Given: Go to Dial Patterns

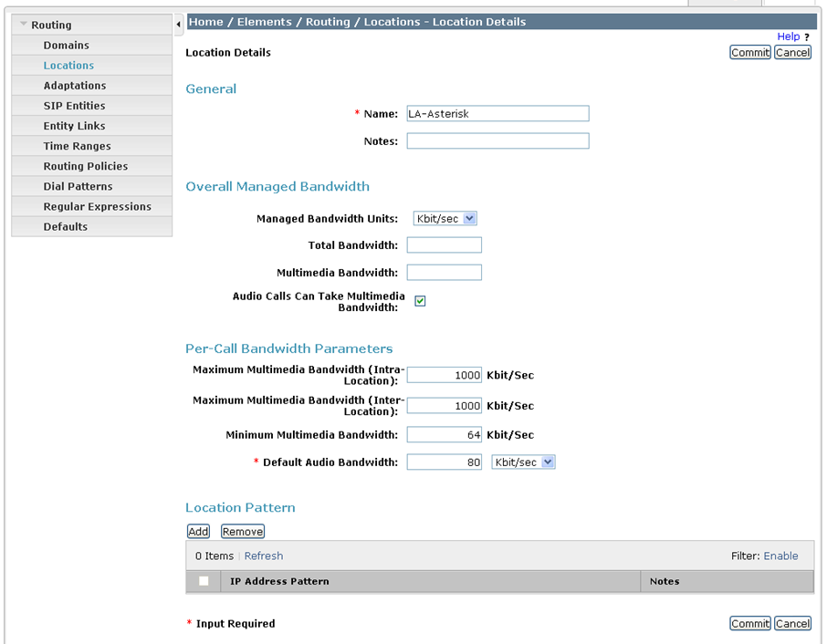Looking at the screenshot, I should point(79,186).
